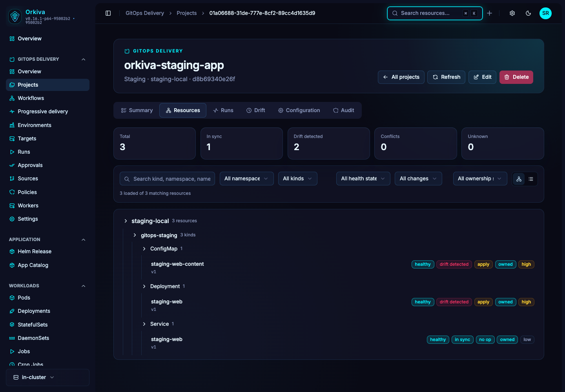Open Progressive delivery in the sidebar

tap(47, 112)
